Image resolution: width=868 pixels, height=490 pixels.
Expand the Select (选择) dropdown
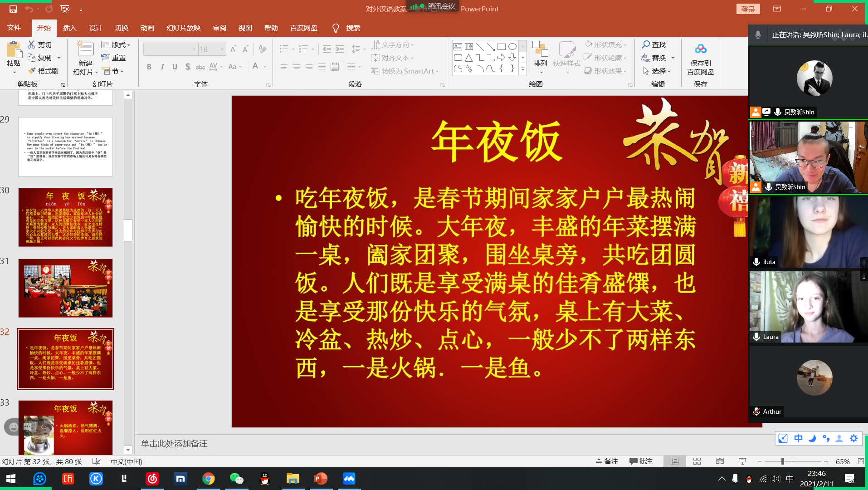pos(657,71)
